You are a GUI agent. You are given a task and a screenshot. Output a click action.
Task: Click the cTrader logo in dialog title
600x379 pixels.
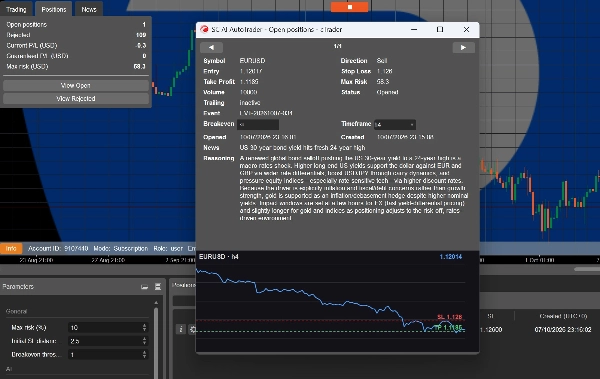(204, 29)
